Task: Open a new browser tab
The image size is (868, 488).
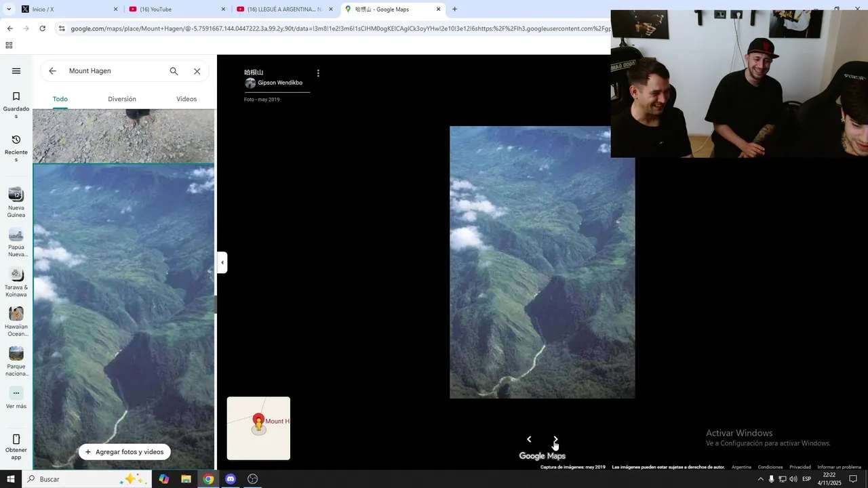Action: 454,9
